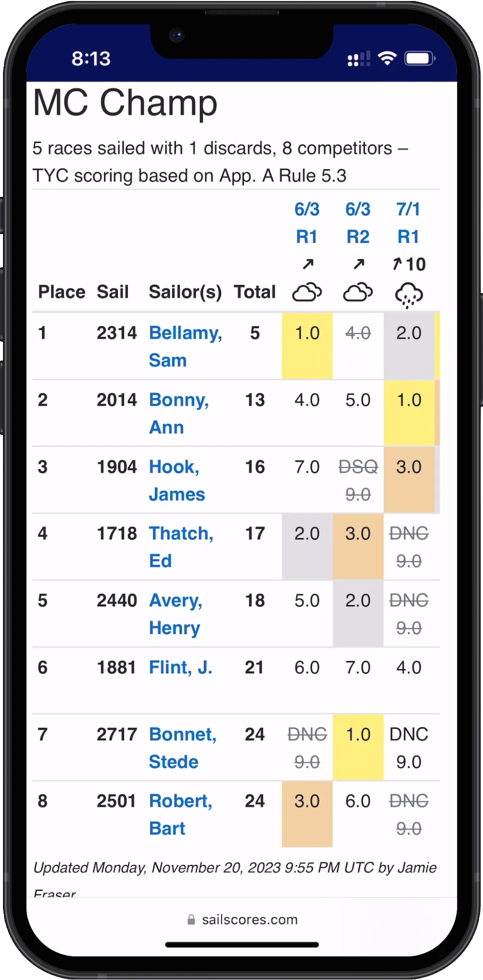Tap the 8:13 clock in status bar

coord(91,59)
